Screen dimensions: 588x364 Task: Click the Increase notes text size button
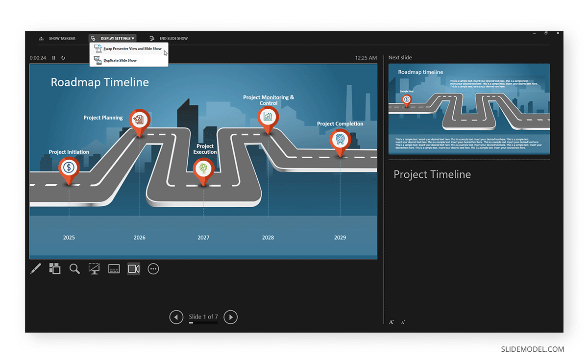click(391, 321)
